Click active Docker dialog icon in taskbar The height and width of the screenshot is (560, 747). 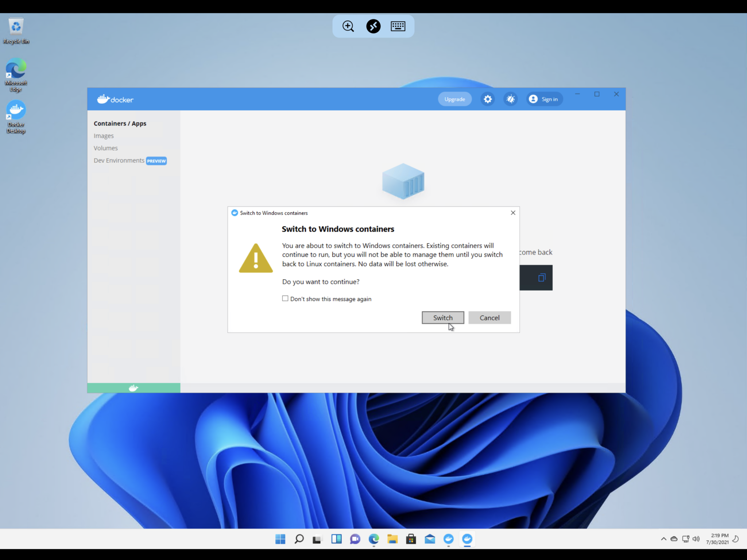tap(467, 539)
